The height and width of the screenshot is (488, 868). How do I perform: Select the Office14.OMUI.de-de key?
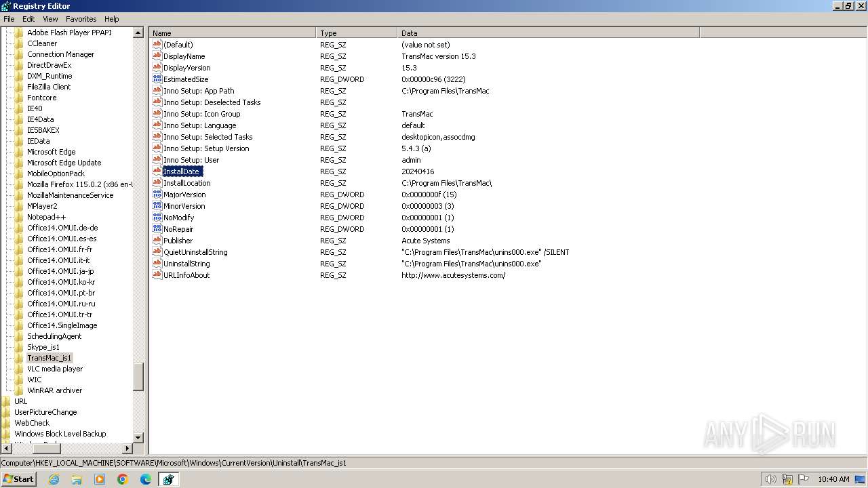(62, 228)
